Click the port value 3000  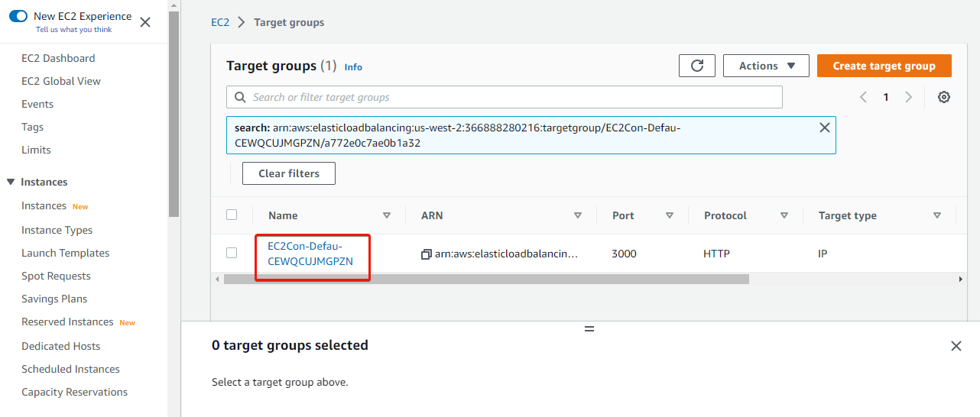[624, 254]
